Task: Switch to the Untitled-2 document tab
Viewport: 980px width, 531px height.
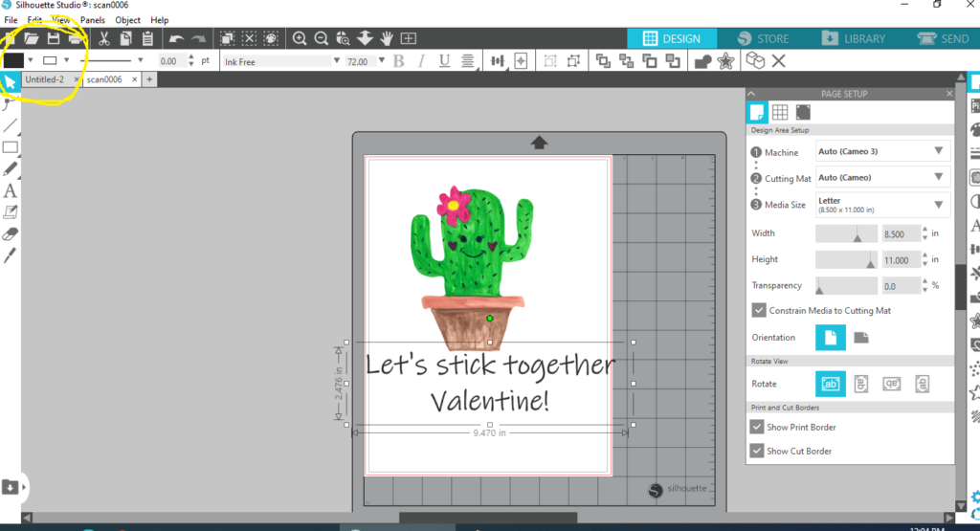Action: click(45, 79)
